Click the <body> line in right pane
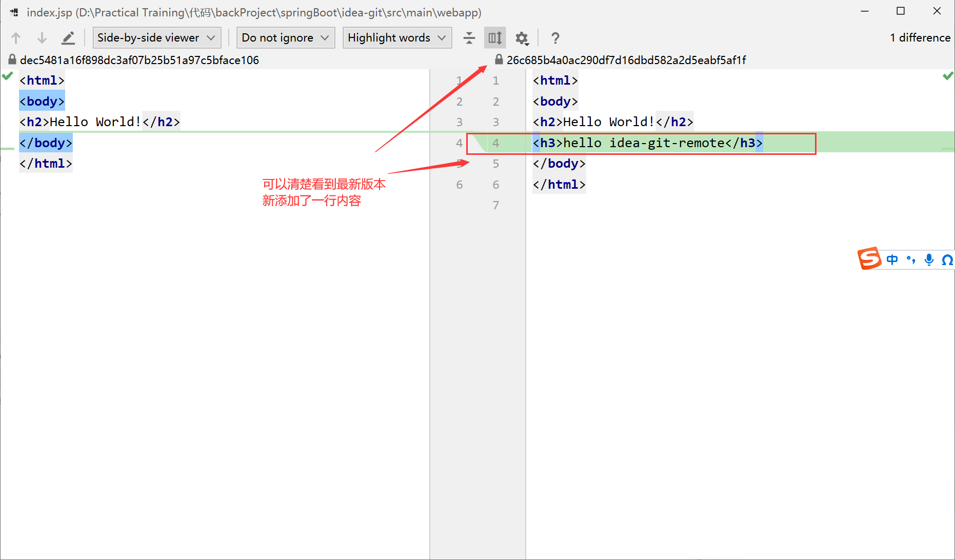 555,101
